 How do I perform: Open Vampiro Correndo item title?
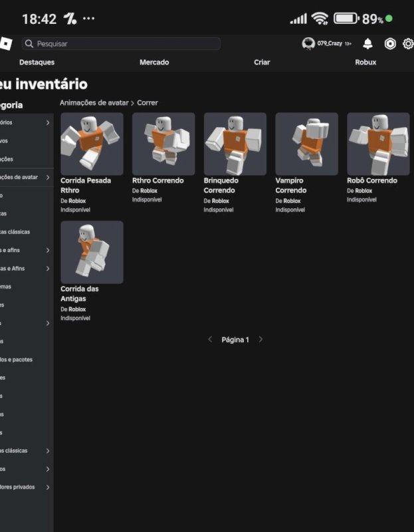(x=291, y=186)
